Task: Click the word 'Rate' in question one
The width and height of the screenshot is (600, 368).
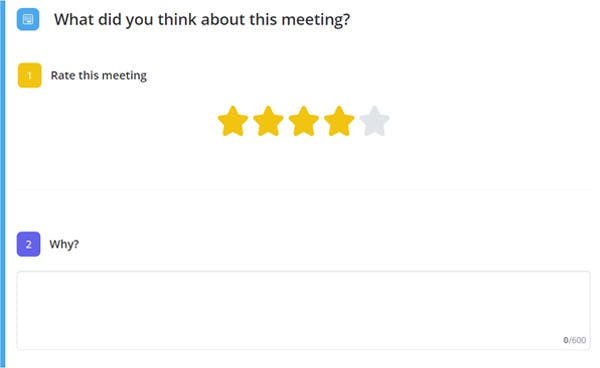Action: [x=63, y=75]
